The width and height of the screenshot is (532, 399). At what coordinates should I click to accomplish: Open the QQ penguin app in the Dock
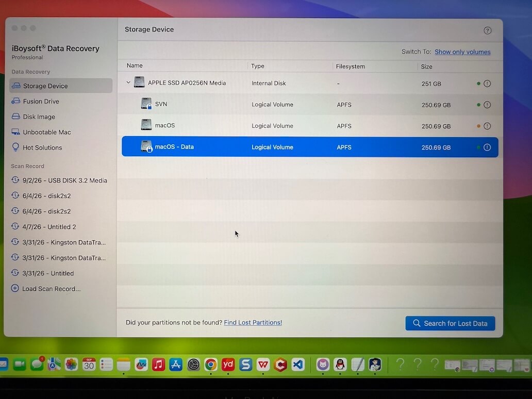point(340,365)
